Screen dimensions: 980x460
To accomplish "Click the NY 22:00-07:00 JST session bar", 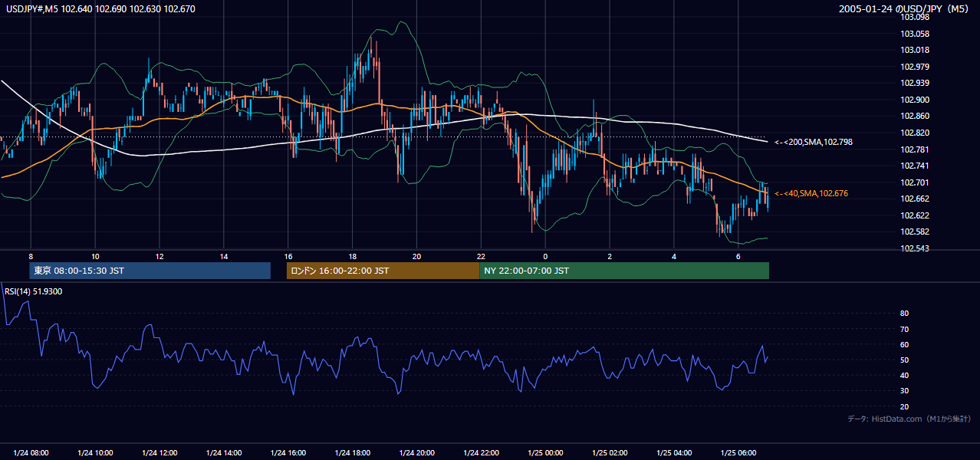I will coord(624,271).
